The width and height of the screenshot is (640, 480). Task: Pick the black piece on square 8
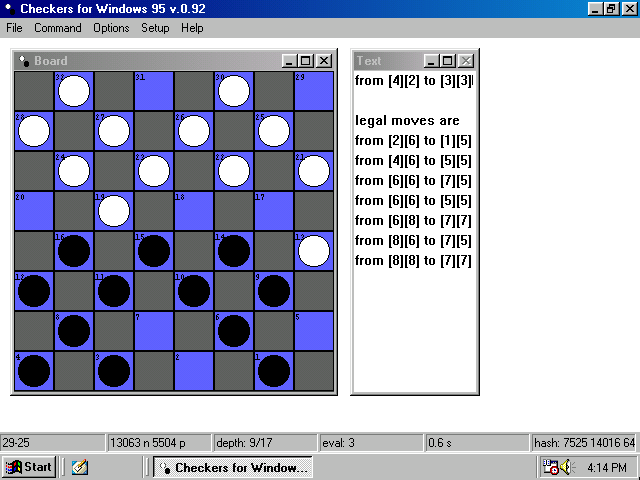74,331
